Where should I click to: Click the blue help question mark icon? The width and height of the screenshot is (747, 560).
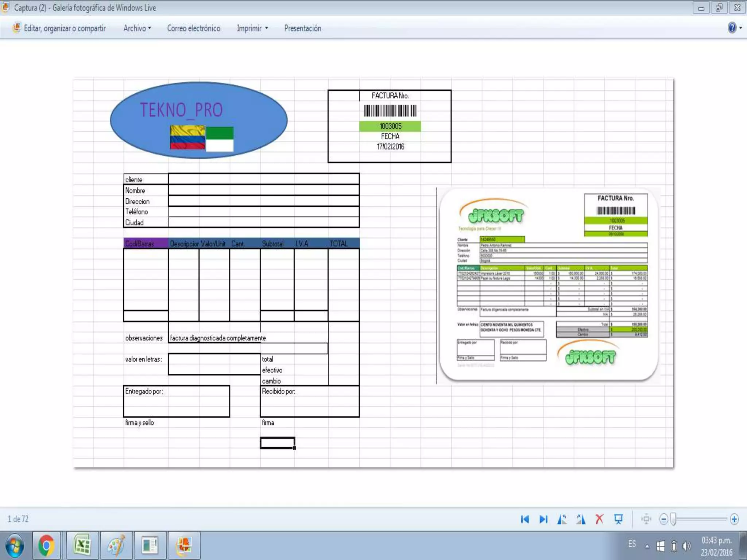click(732, 28)
